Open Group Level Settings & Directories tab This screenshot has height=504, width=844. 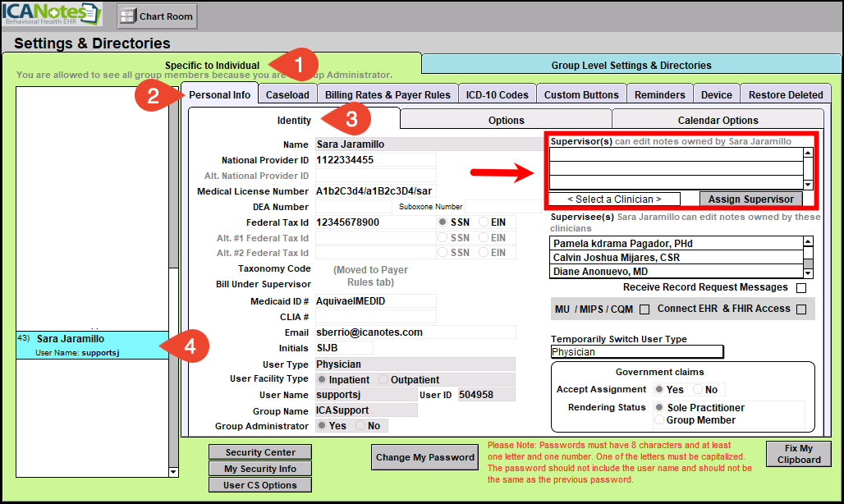click(631, 66)
